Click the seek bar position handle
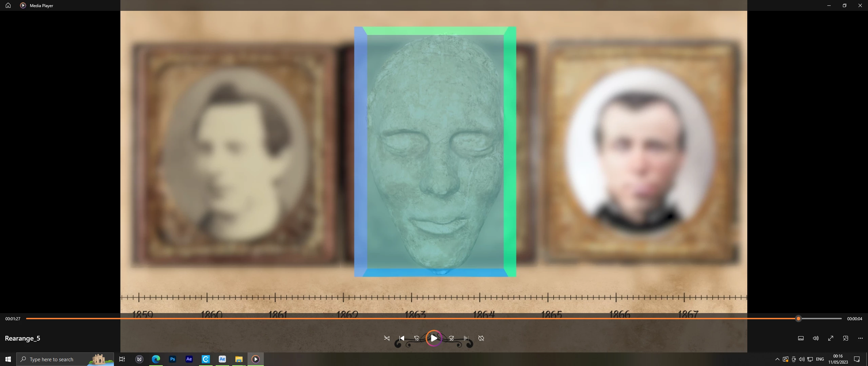 pos(798,319)
